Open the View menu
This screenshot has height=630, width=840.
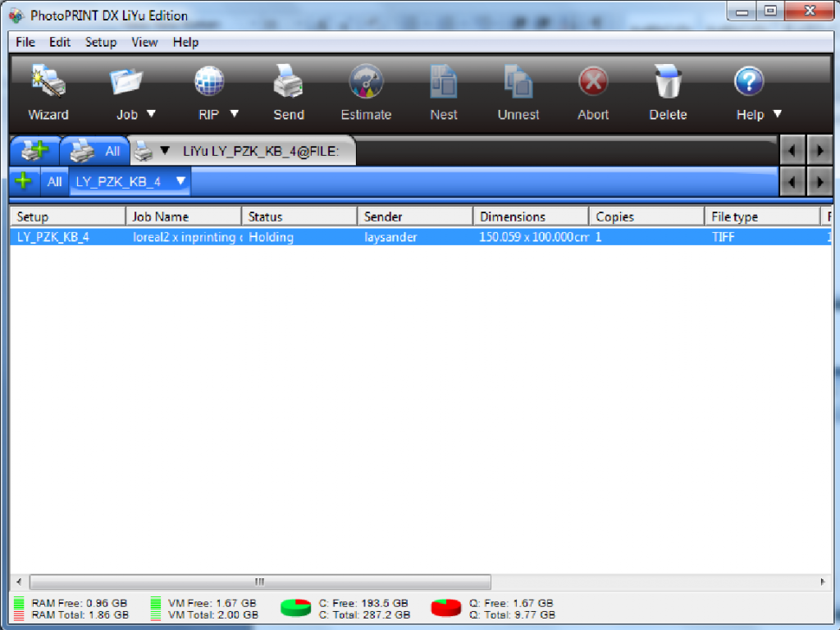coord(144,42)
